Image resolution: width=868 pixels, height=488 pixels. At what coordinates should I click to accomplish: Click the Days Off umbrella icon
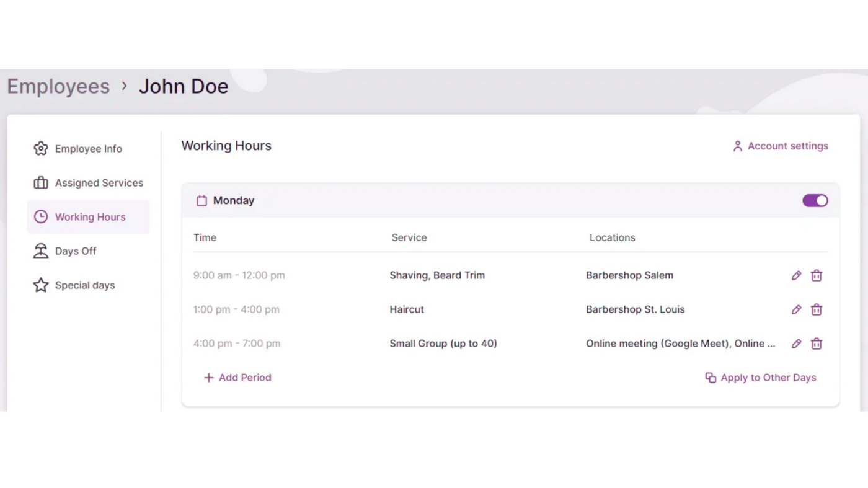(41, 251)
